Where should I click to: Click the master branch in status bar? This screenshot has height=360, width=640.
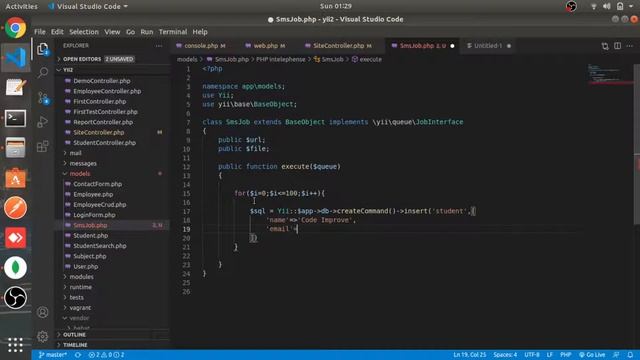[53, 355]
